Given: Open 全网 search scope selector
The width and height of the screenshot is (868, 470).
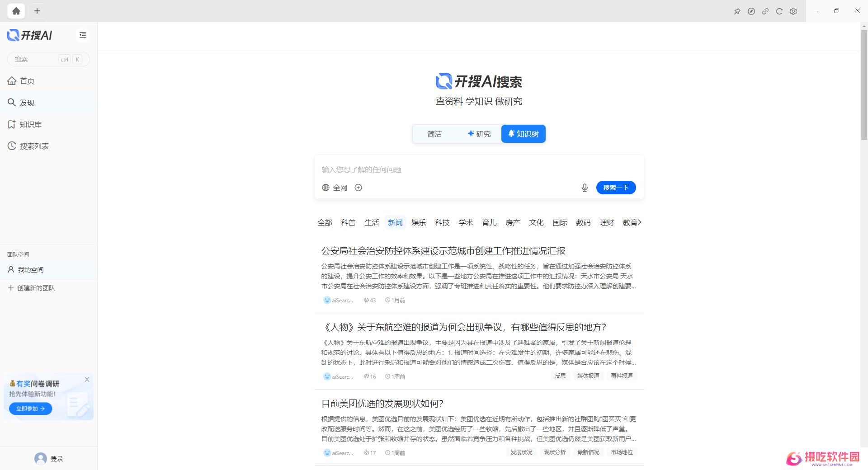Looking at the screenshot, I should pos(335,188).
